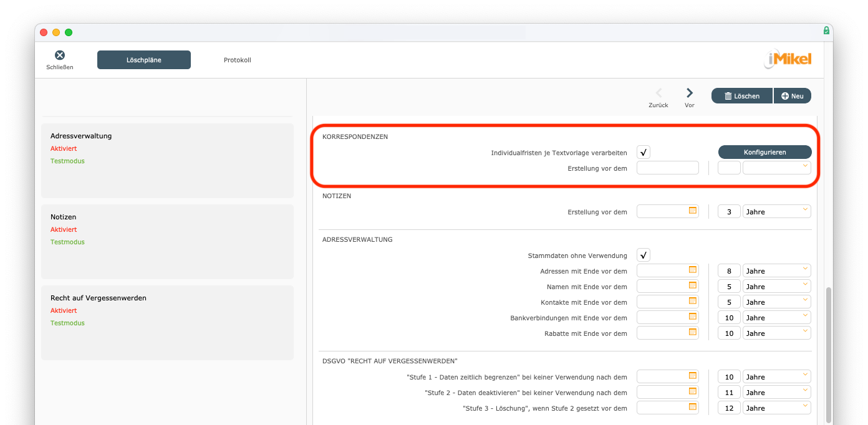
Task: Open calendar picker for Notizen Erstellung date
Action: pyautogui.click(x=692, y=211)
